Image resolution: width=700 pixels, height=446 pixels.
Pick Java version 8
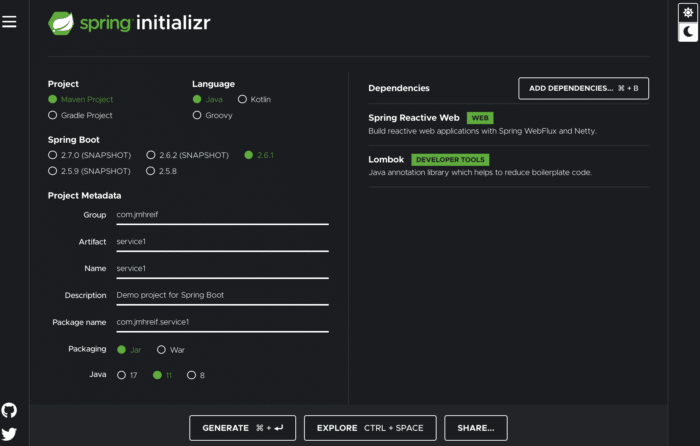coord(192,375)
